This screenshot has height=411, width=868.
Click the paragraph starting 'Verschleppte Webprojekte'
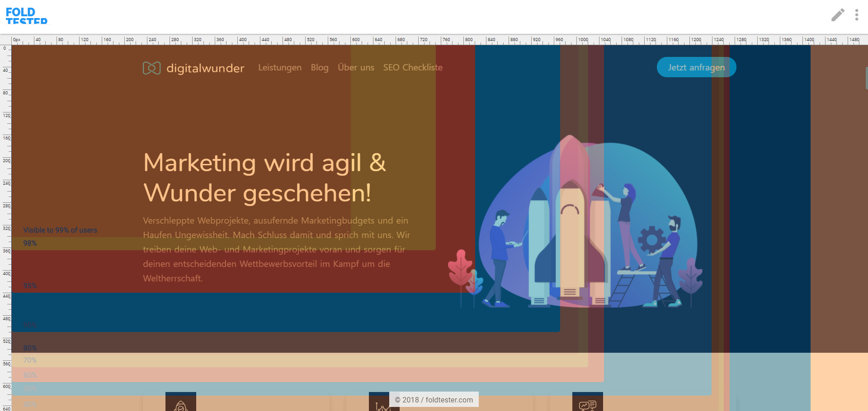277,249
